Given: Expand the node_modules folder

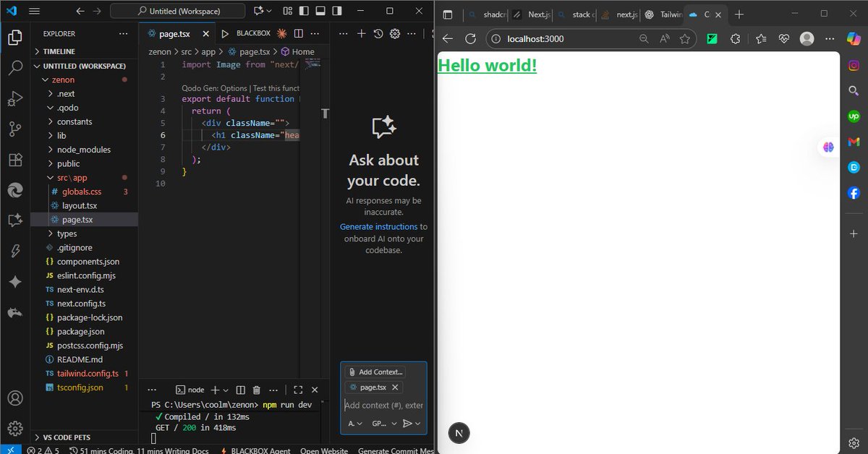Looking at the screenshot, I should coord(85,150).
